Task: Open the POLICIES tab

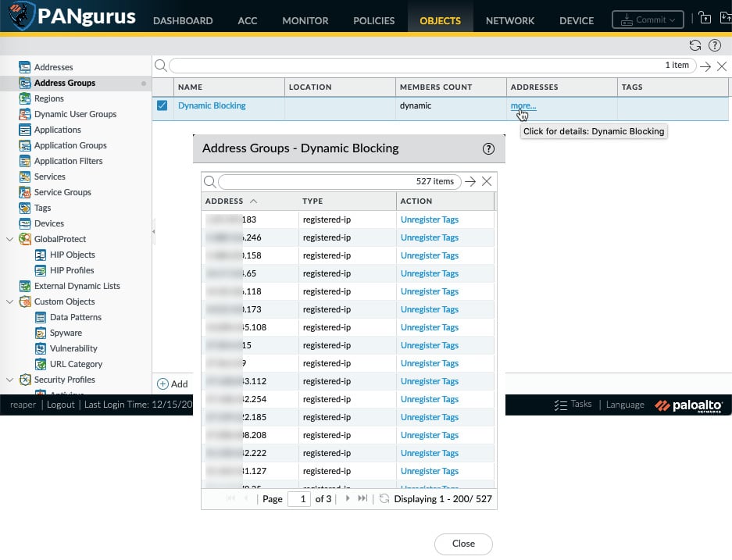Action: tap(374, 20)
